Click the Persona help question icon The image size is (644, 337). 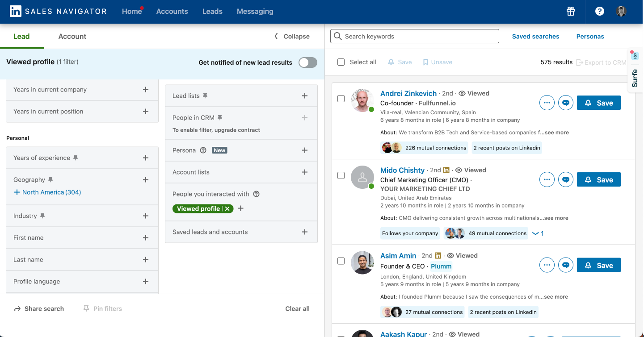(x=203, y=150)
